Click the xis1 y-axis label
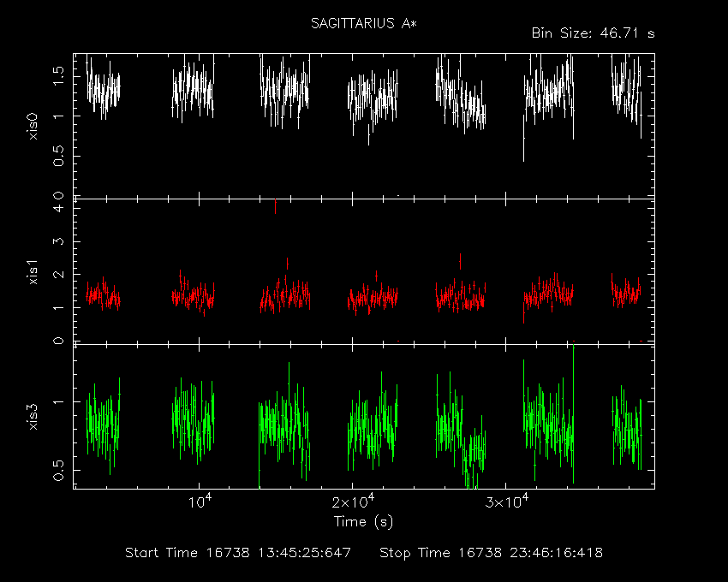This screenshot has height=582, width=728. 33,271
